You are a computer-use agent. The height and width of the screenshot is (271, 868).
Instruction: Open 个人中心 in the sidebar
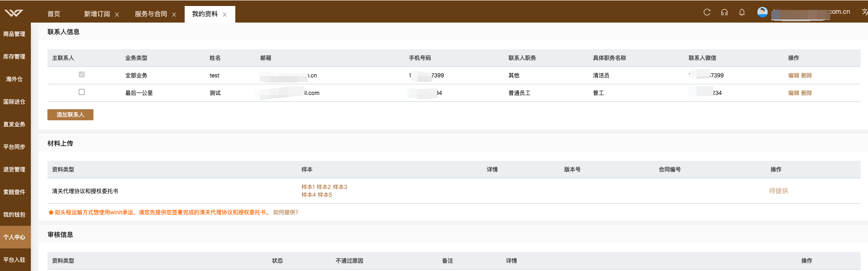[x=14, y=237]
